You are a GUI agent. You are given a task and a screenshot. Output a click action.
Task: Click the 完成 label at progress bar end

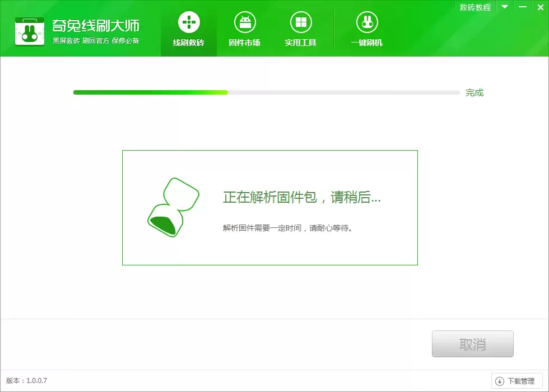[x=475, y=92]
